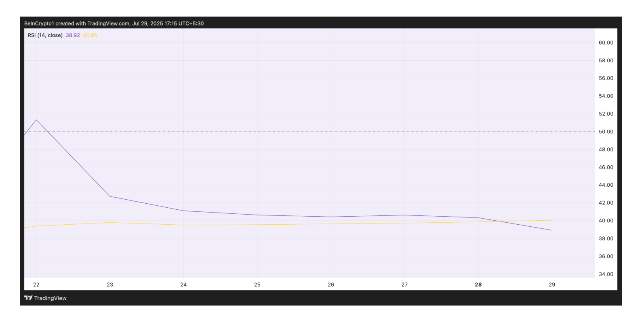
Task: Click the purple RSI peak above 50
Action: pyautogui.click(x=36, y=120)
